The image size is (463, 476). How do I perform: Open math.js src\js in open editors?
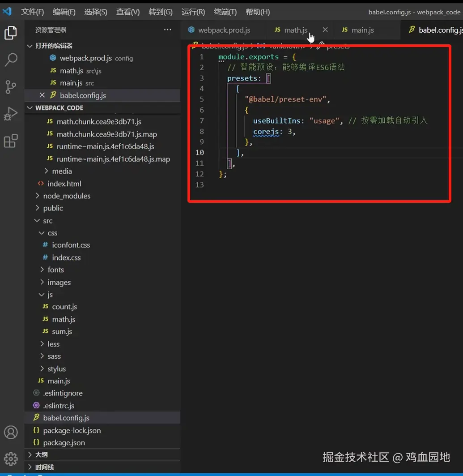click(103, 71)
